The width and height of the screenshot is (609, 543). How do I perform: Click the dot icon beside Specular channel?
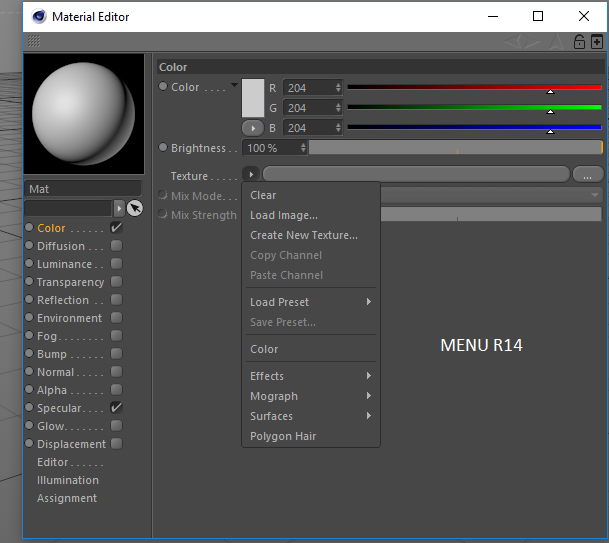(x=29, y=407)
